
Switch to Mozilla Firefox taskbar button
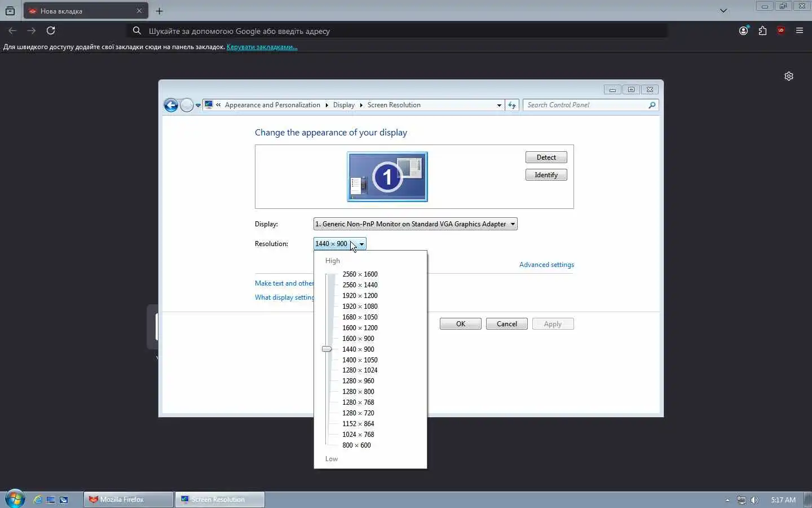(x=129, y=500)
